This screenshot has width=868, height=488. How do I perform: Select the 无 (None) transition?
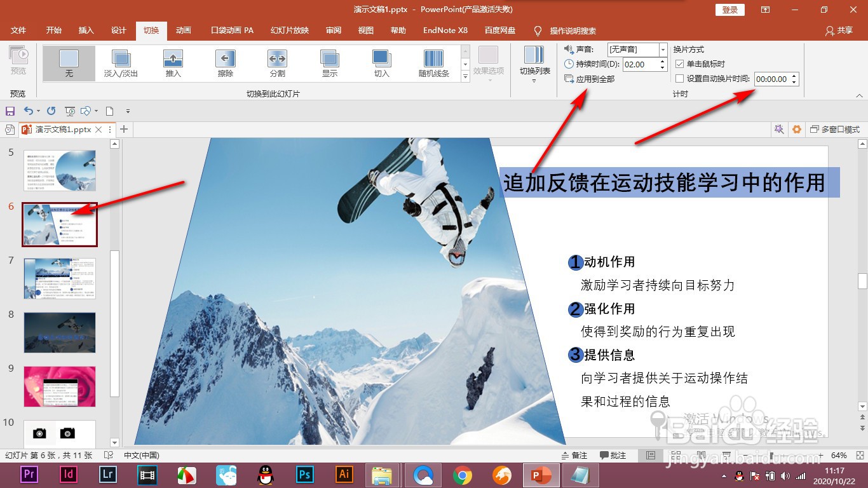69,63
